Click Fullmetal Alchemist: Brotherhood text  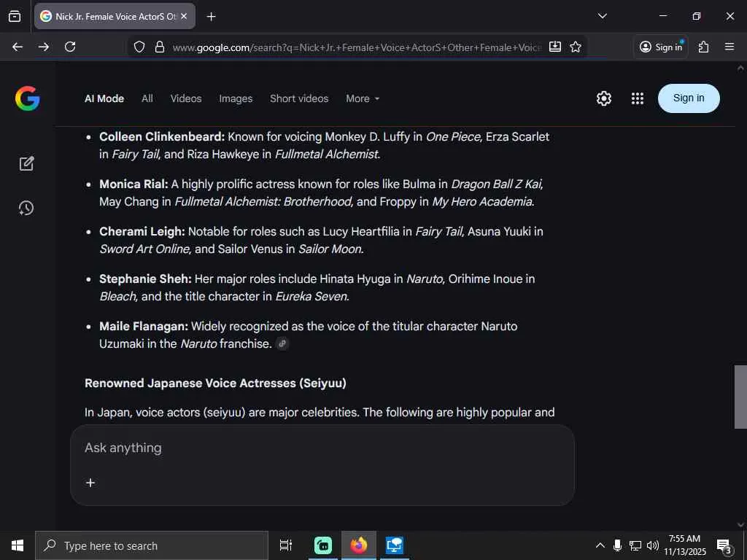[263, 201]
